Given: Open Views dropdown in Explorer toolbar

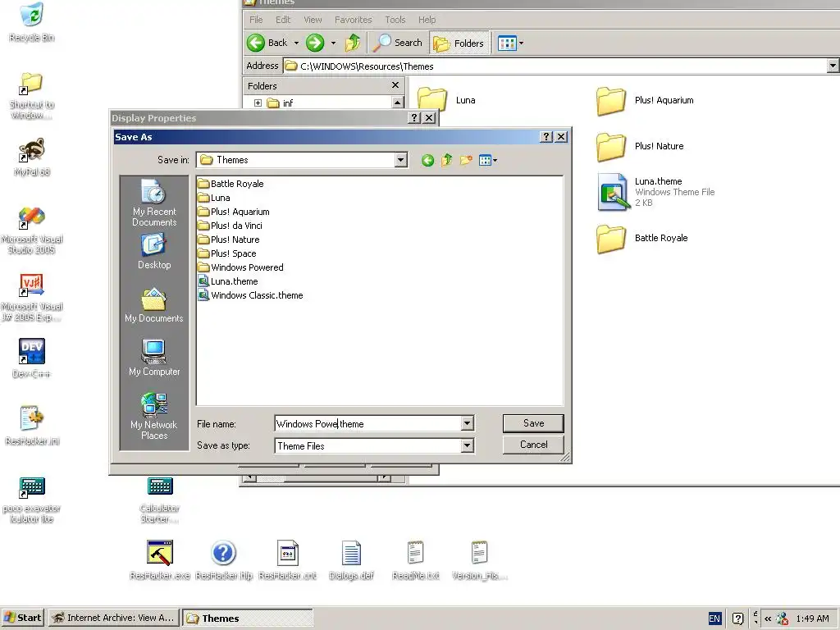Looking at the screenshot, I should (x=510, y=43).
